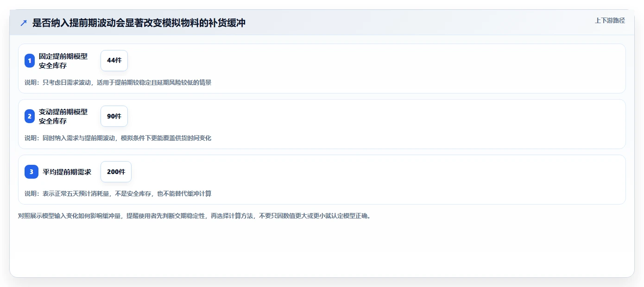Click the note starting 说明：只考虑日需求波动

coord(118,82)
